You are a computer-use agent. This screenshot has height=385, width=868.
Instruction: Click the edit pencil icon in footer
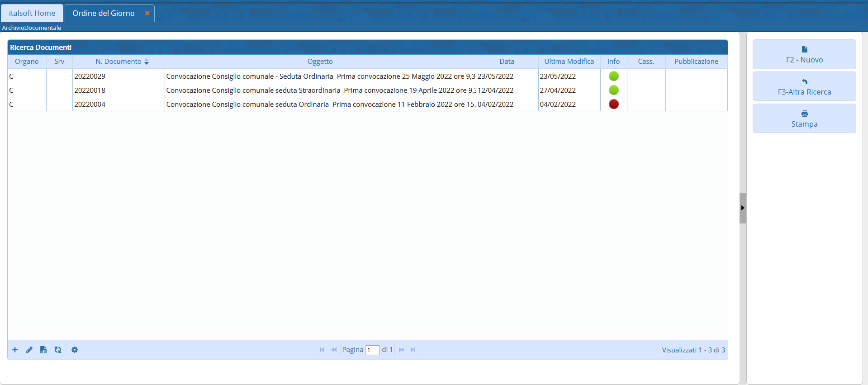coord(29,350)
